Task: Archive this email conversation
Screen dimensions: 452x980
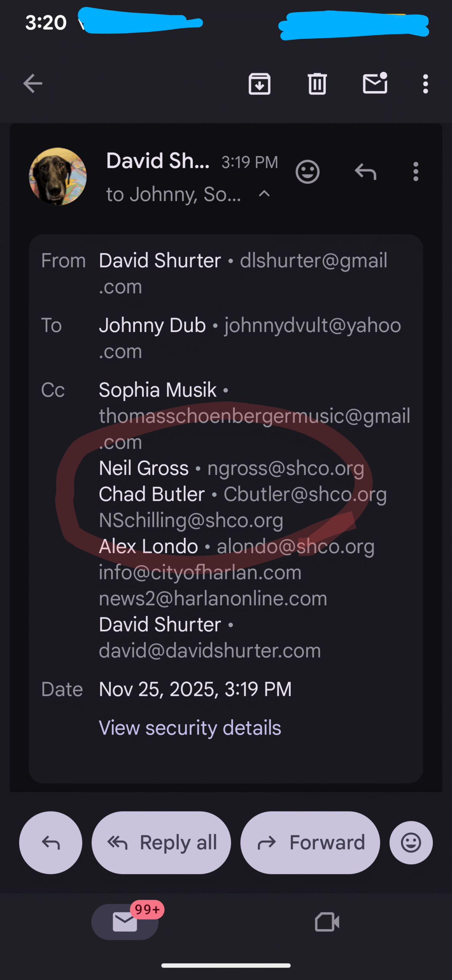Action: (260, 83)
